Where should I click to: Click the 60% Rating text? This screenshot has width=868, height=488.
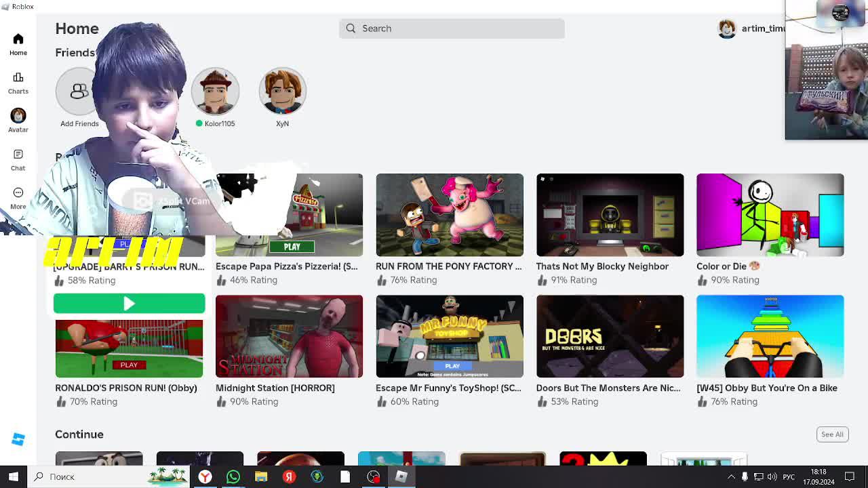(414, 401)
